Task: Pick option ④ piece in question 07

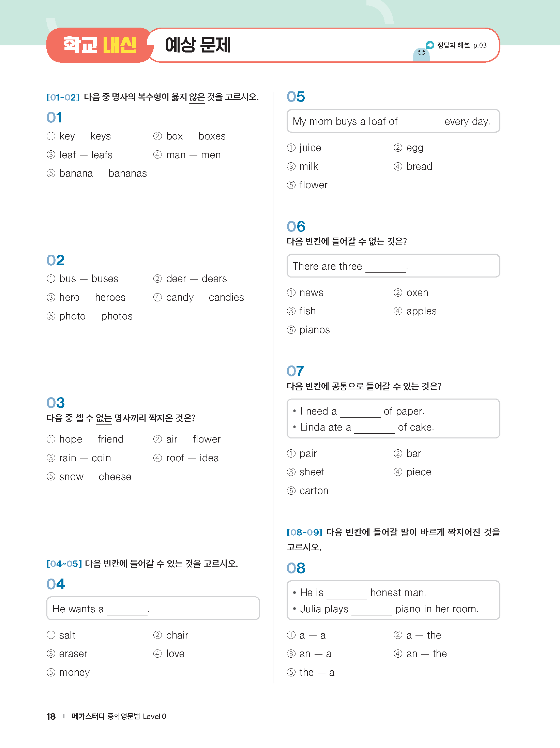Action: click(x=412, y=472)
